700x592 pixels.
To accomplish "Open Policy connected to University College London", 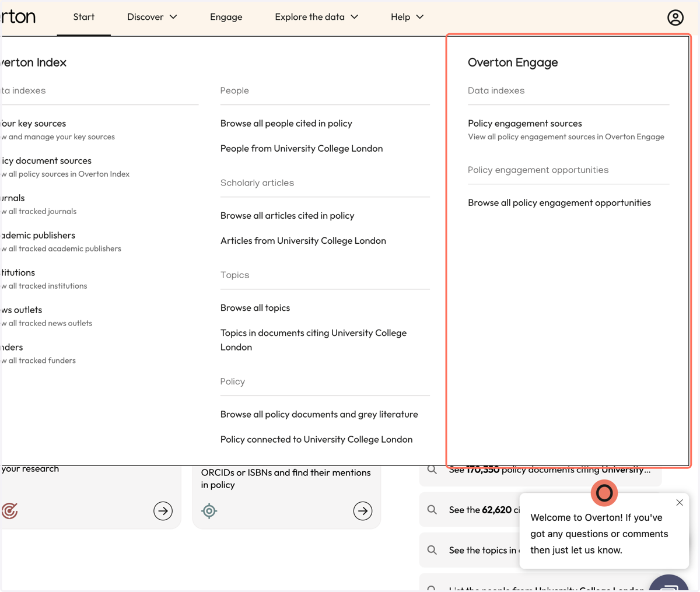I will tap(316, 439).
